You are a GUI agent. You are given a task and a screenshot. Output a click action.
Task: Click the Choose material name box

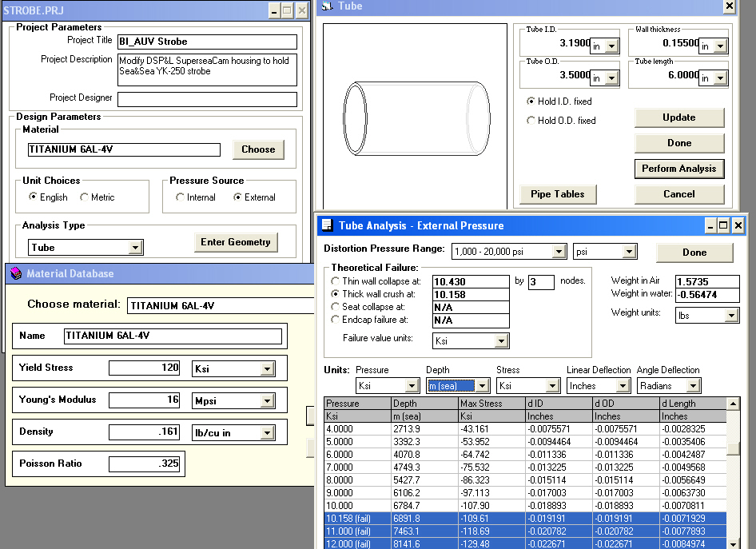(221, 305)
